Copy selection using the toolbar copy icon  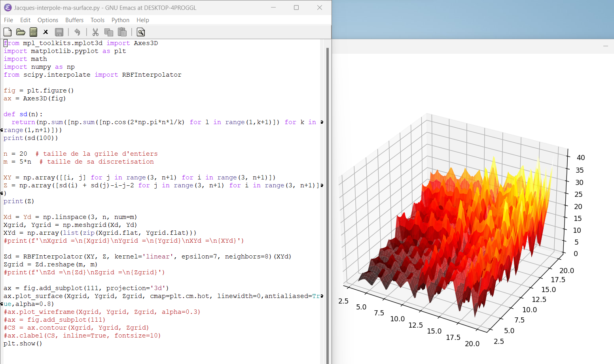[108, 32]
